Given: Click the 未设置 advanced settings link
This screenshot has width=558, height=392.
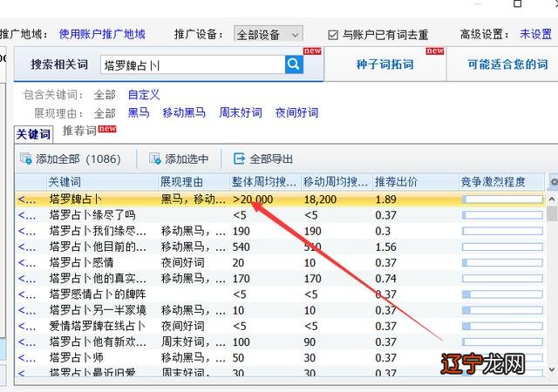Looking at the screenshot, I should tap(535, 34).
